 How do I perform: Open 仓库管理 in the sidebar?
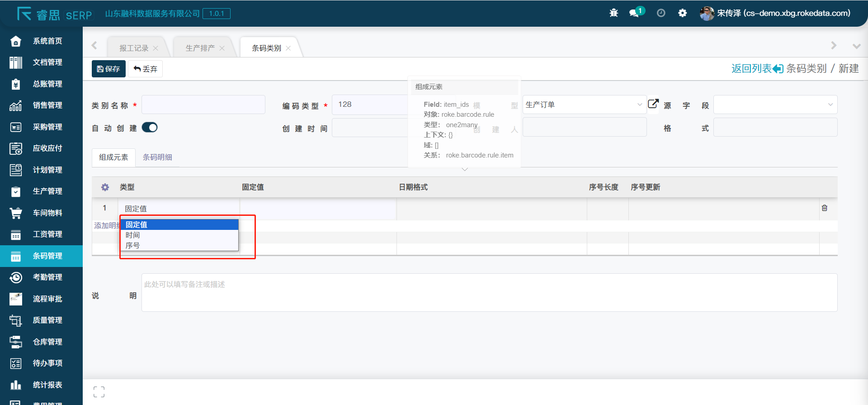47,342
